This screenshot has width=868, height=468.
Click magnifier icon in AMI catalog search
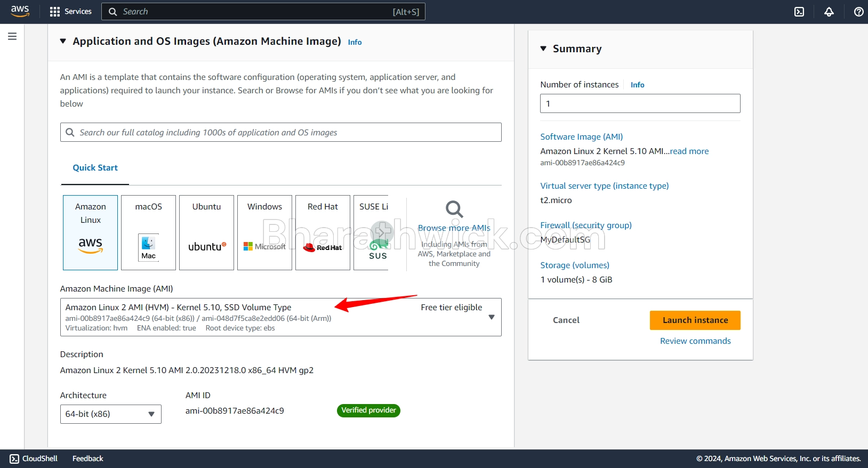70,132
